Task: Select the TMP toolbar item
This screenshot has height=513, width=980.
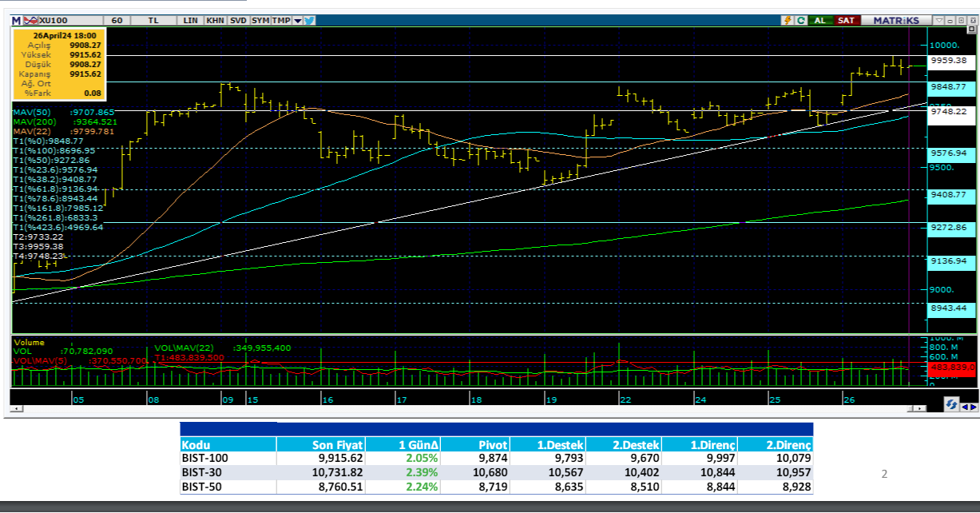Action: (280, 20)
